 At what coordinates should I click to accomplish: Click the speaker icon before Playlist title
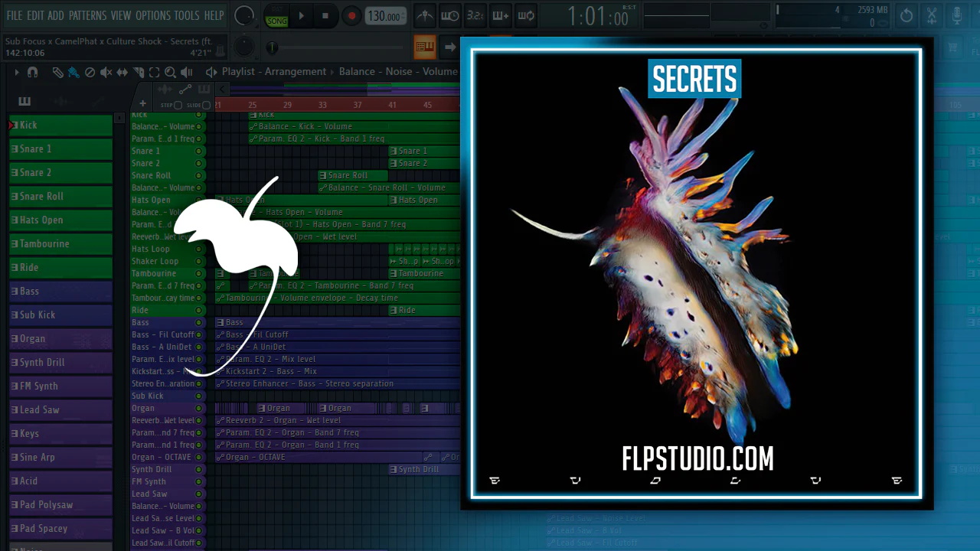[x=211, y=72]
